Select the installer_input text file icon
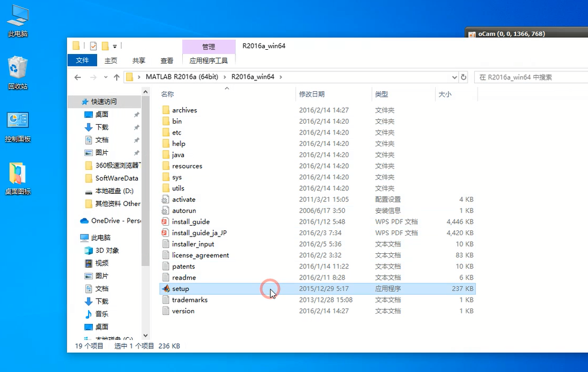 pyautogui.click(x=165, y=244)
